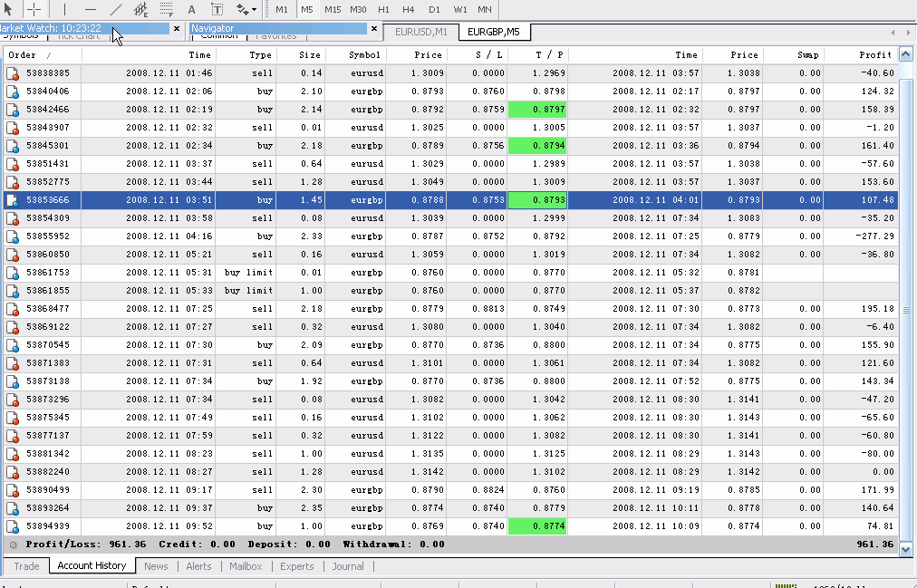Click the order icon for 53842466
This screenshot has height=588, width=917.
pos(13,110)
